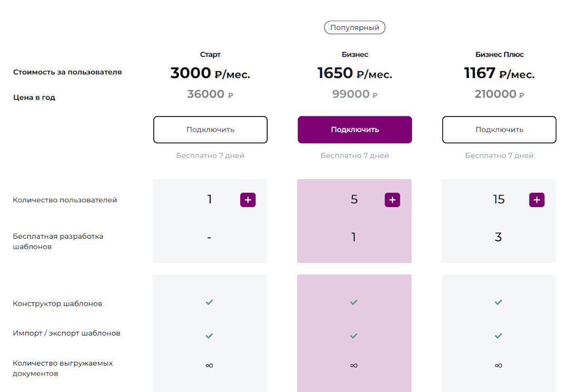Select the Бизнес Плюс plan title
Viewport: 569px width, 392px height.
[499, 54]
